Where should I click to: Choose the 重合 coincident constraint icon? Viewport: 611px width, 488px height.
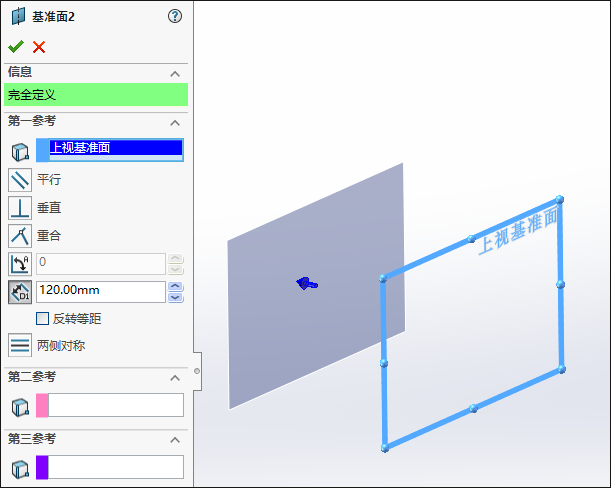[20, 236]
